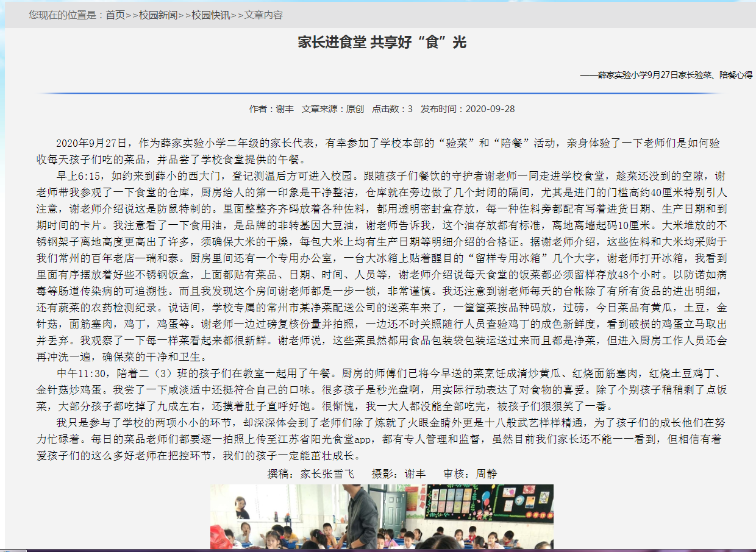Viewport: 756px width, 552px height.
Task: Click the 点击数：3 view counter
Action: tap(393, 109)
